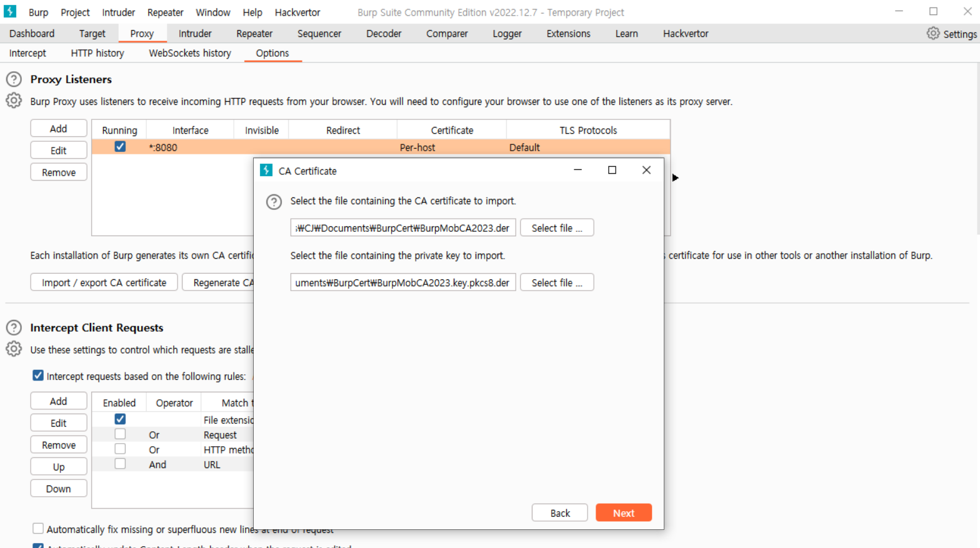This screenshot has height=548, width=980.
Task: Remove the selected proxy listener
Action: pyautogui.click(x=59, y=172)
